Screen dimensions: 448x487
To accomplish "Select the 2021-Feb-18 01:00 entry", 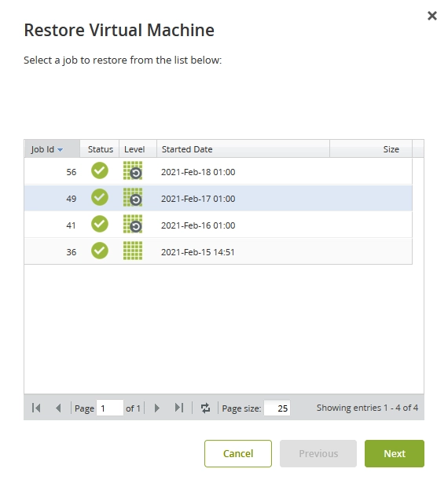I will click(x=198, y=172).
